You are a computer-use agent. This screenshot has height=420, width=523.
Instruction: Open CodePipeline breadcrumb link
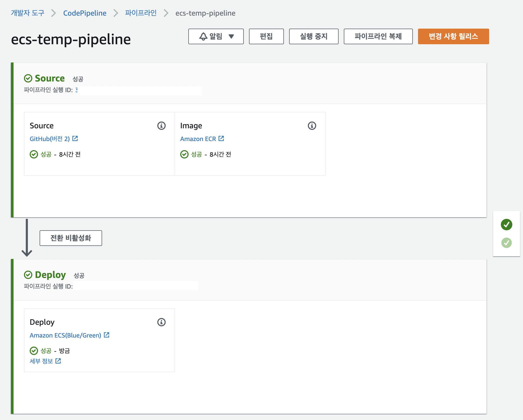[85, 13]
